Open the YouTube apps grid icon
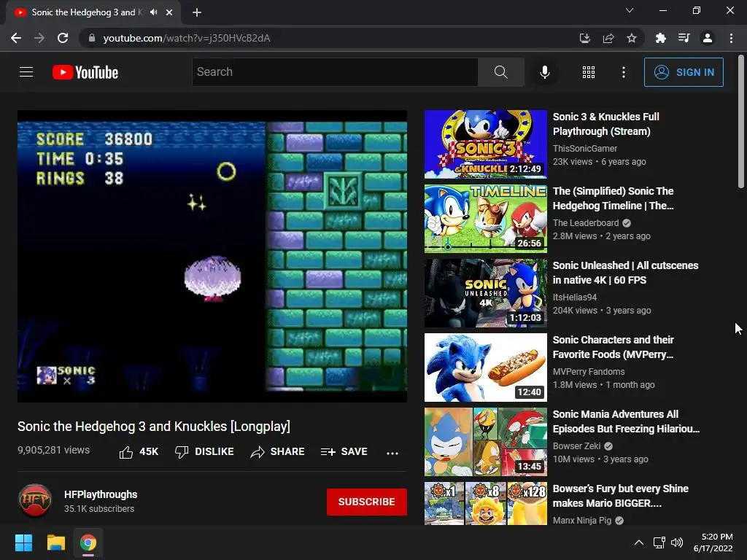 (589, 72)
